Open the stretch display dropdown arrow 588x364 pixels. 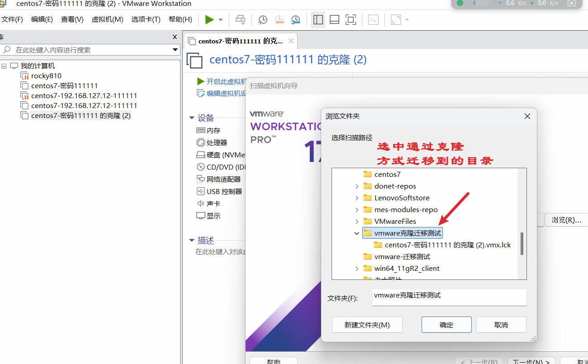coord(407,20)
